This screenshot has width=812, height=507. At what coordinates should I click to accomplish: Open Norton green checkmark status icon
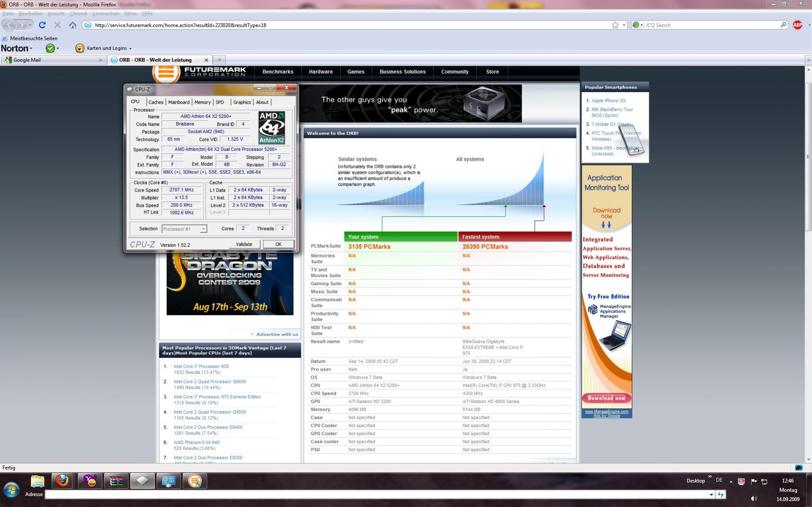coord(50,48)
